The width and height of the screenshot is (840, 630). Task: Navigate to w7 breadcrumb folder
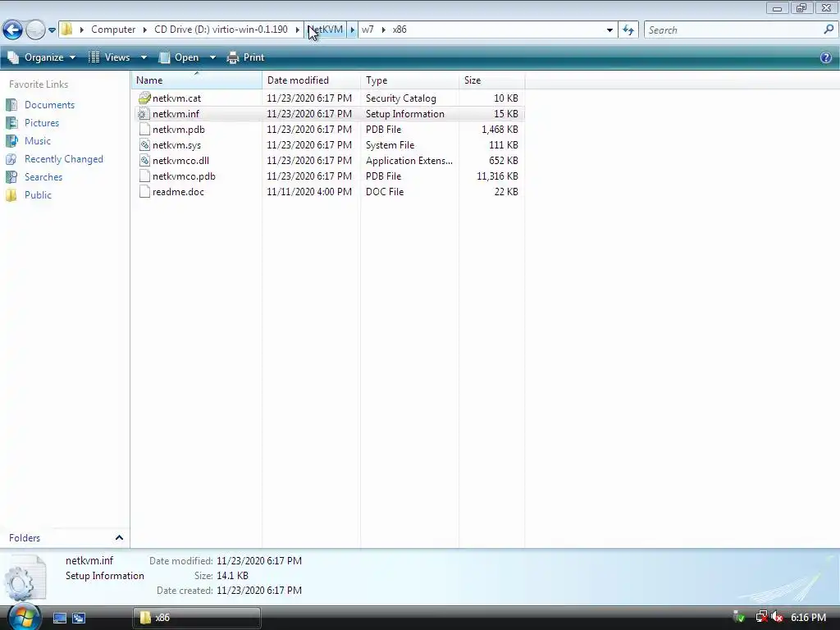[x=367, y=30]
